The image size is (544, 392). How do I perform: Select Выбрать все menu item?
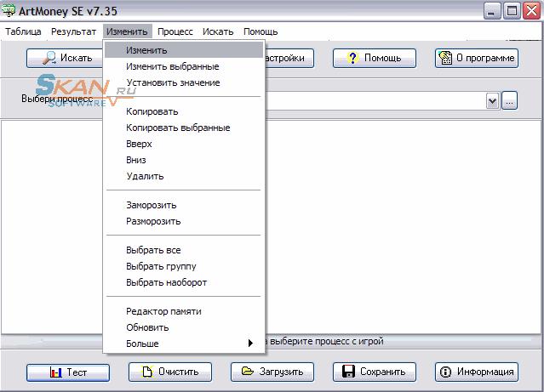click(153, 250)
